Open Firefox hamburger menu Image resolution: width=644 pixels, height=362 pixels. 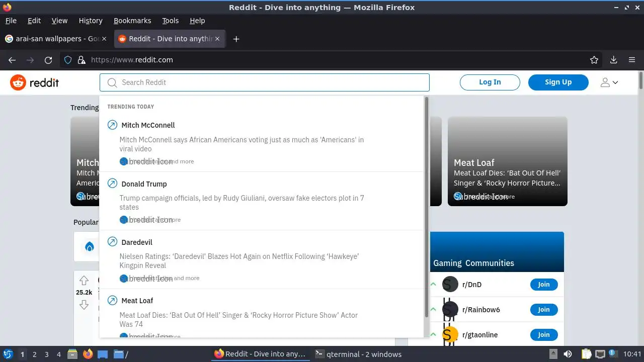(x=632, y=60)
